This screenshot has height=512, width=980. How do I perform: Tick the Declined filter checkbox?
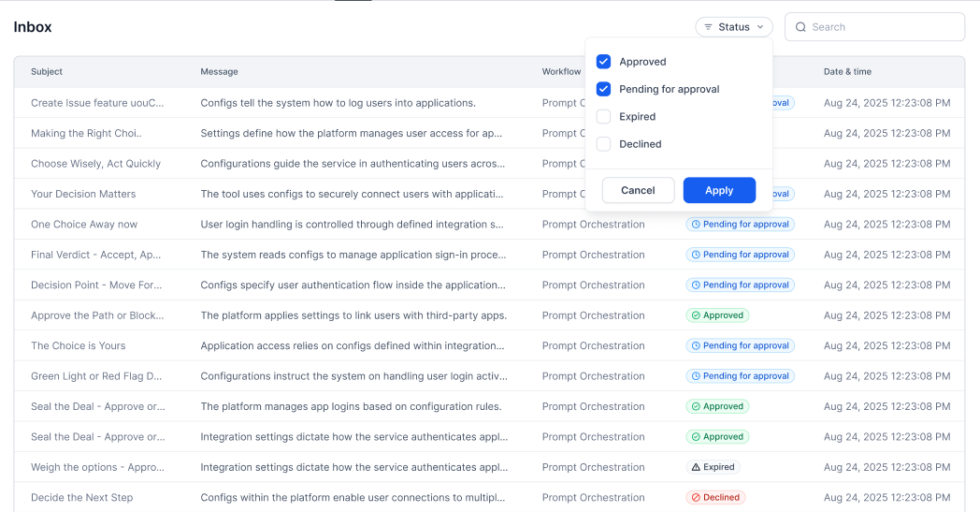(x=603, y=144)
